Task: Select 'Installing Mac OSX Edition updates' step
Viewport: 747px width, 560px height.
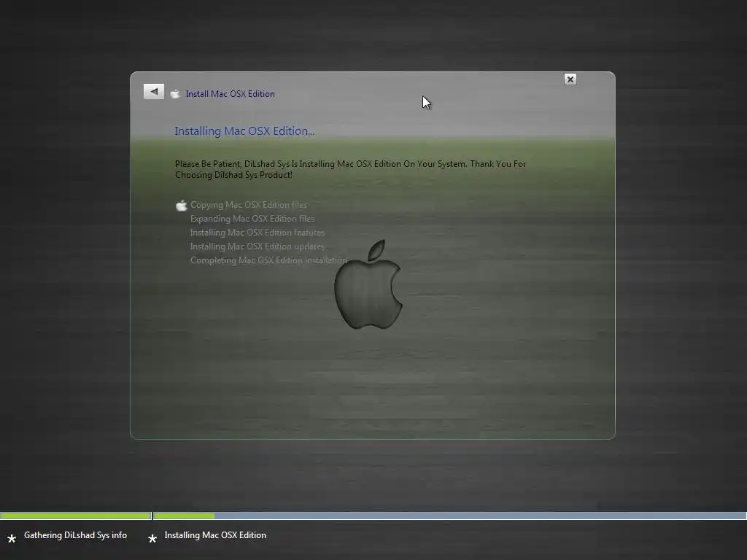Action: (258, 246)
